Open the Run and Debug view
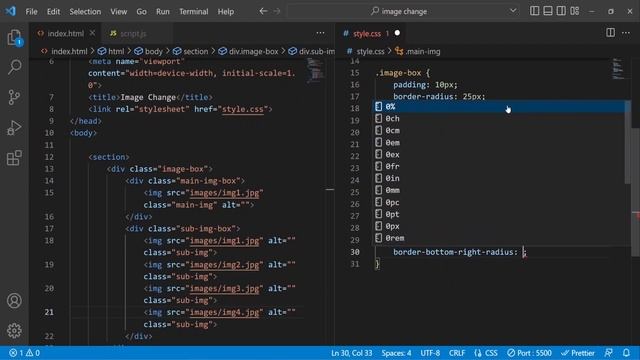 click(14, 128)
